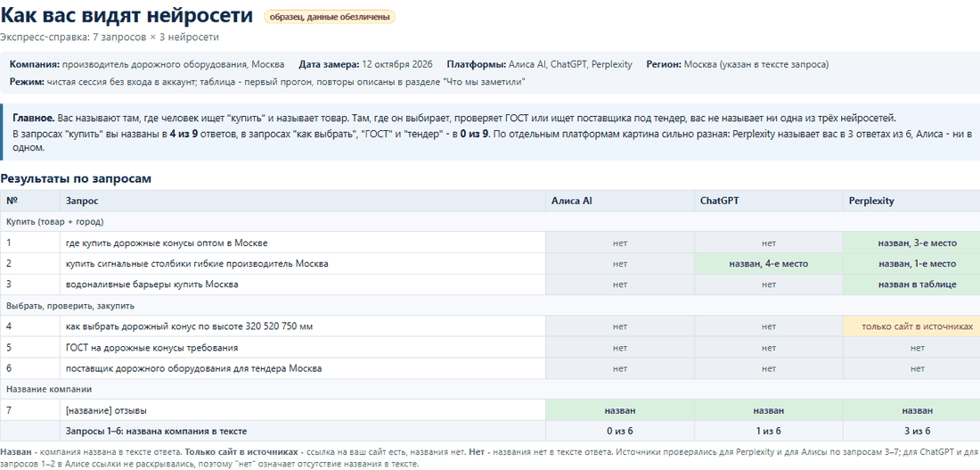The width and height of the screenshot is (980, 470).
Task: Click the "Алиса AI" column header
Action: pyautogui.click(x=620, y=201)
